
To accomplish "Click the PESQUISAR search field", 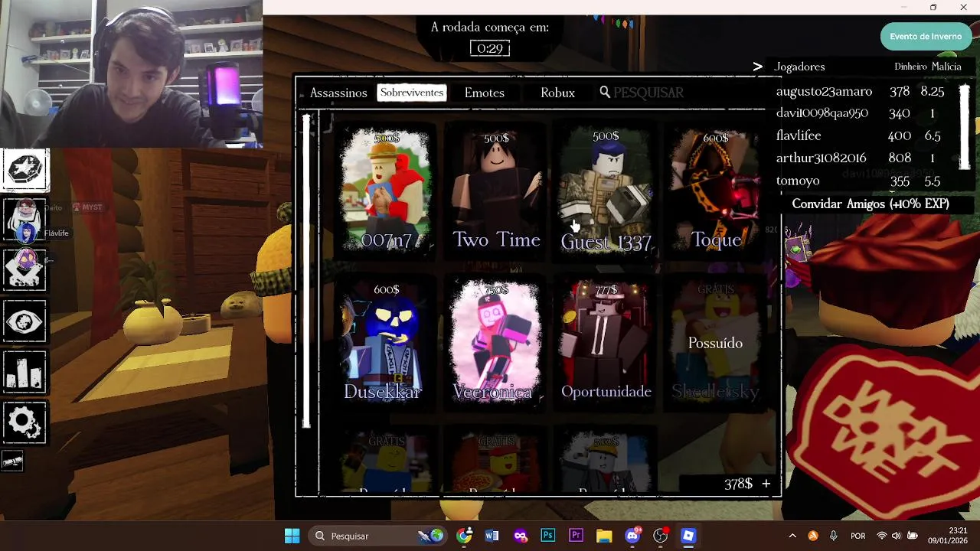I will (648, 93).
